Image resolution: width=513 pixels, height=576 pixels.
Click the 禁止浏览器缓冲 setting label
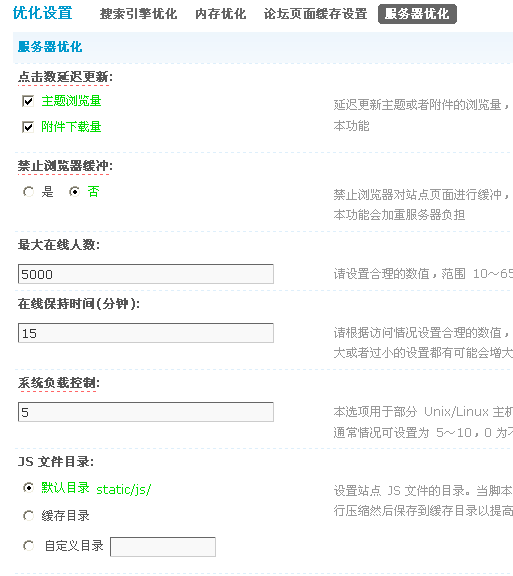[65, 166]
